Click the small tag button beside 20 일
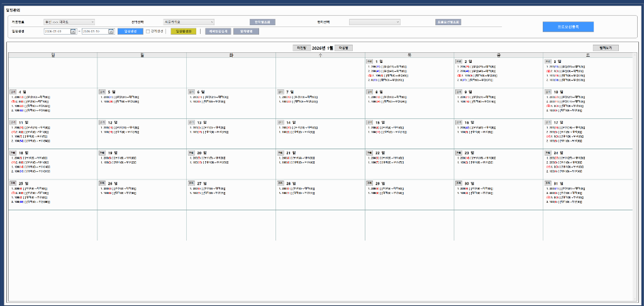Image resolution: width=644 pixels, height=306 pixels. (191, 152)
